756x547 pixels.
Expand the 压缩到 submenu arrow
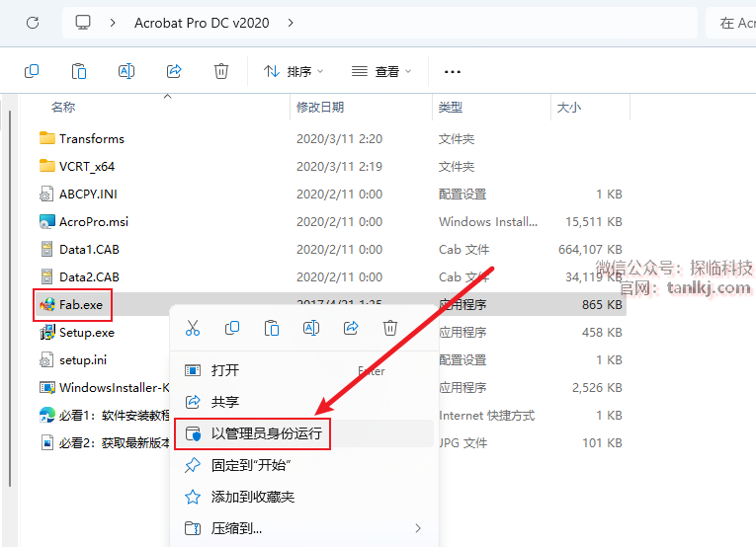click(x=418, y=528)
